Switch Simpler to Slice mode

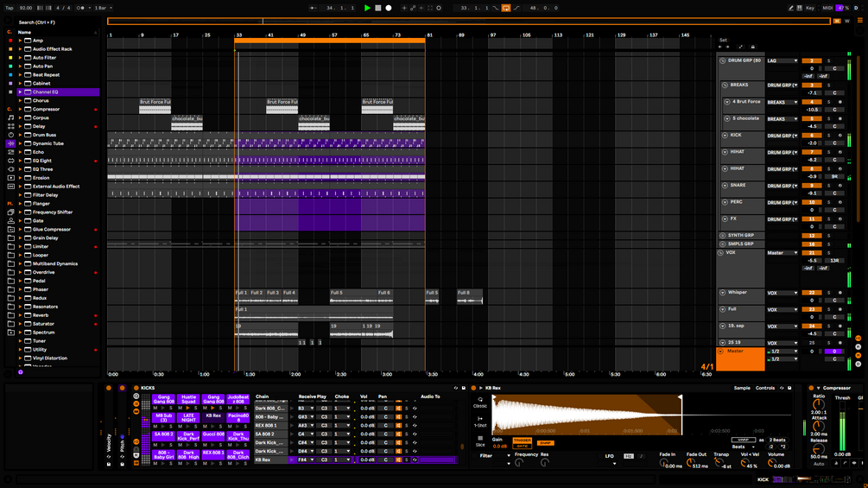point(480,441)
